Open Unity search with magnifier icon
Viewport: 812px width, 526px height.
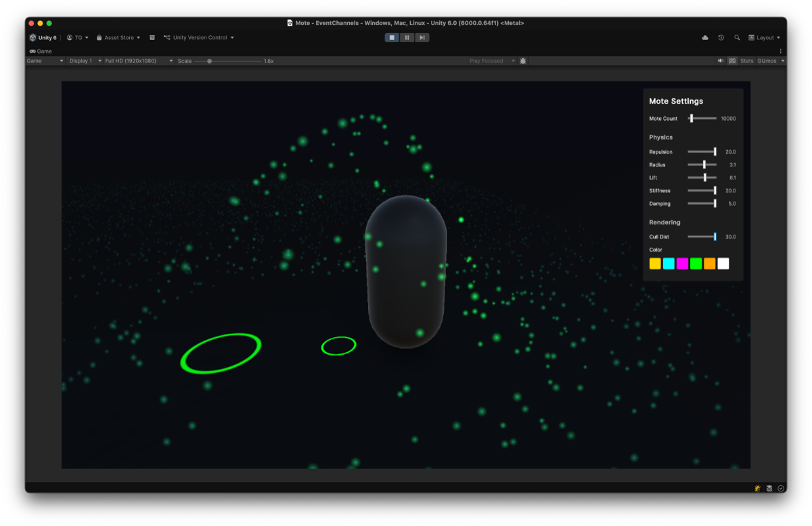pos(737,38)
